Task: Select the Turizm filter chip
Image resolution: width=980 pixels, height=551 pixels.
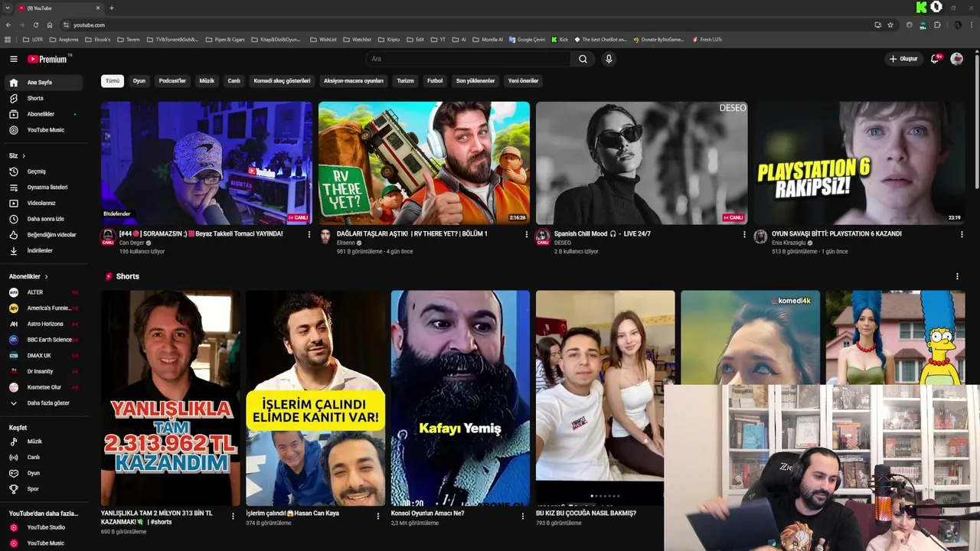Action: 405,80
